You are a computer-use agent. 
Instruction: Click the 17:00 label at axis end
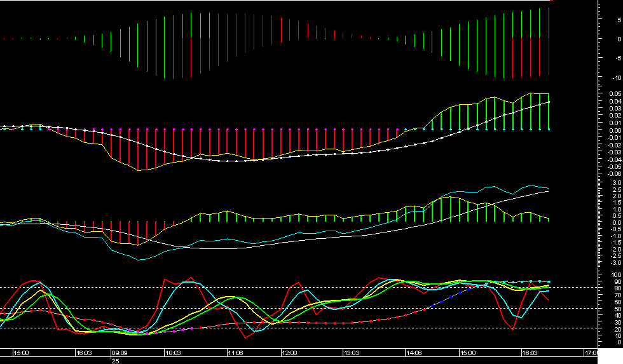pyautogui.click(x=591, y=353)
